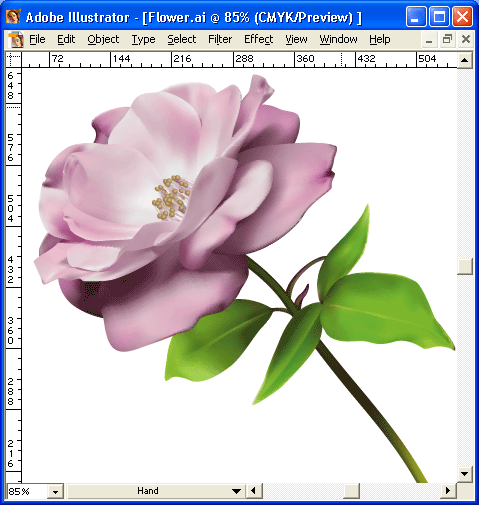The height and width of the screenshot is (505, 479).
Task: Minimize the Flower.ai document window
Action: click(429, 40)
